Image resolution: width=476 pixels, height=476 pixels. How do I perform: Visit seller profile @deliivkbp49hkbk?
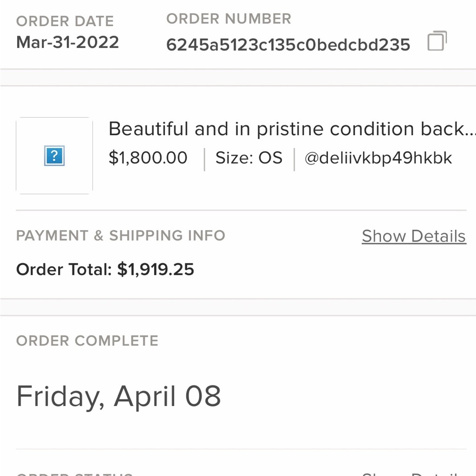pos(378,158)
